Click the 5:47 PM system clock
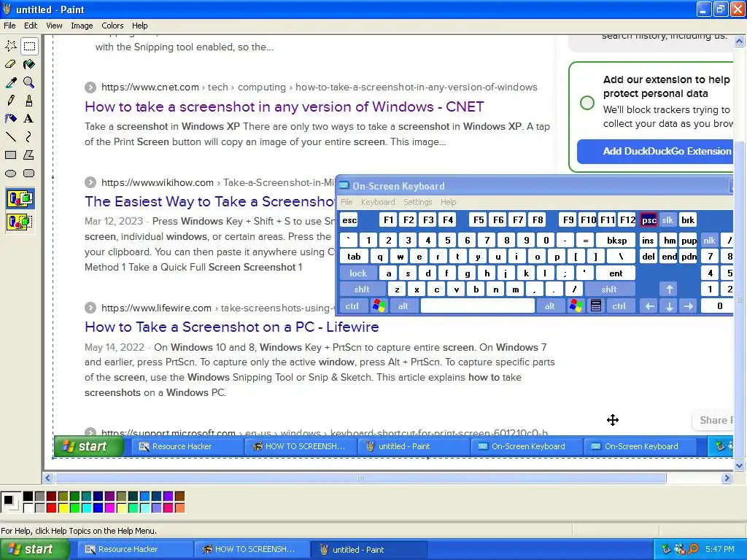 (720, 549)
